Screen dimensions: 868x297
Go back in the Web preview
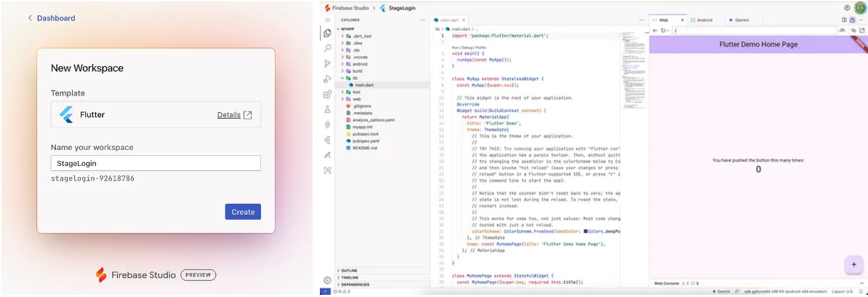(x=656, y=31)
